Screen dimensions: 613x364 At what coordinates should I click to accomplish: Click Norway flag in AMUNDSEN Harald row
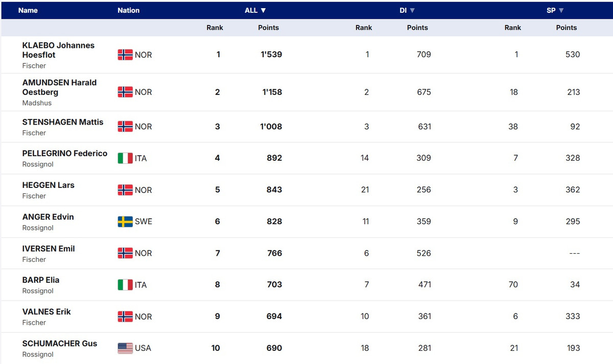[x=125, y=92]
